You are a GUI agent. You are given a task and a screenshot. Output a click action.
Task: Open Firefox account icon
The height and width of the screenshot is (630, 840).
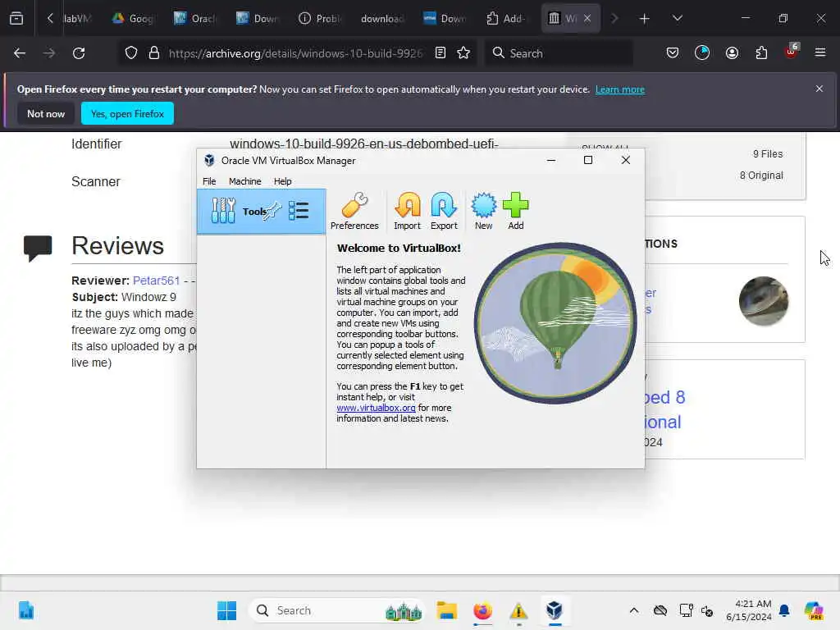pos(732,53)
